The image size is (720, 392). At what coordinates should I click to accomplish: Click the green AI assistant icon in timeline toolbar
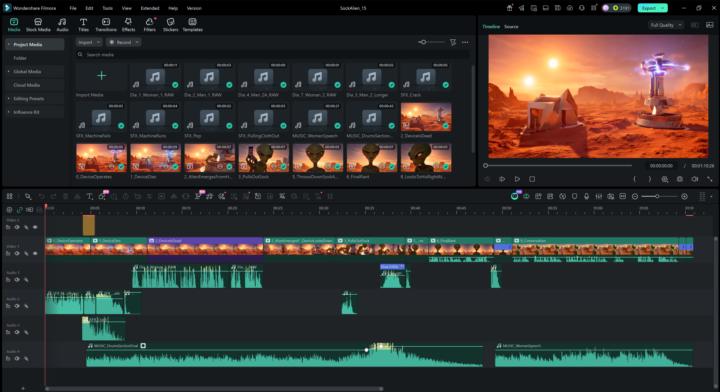514,196
